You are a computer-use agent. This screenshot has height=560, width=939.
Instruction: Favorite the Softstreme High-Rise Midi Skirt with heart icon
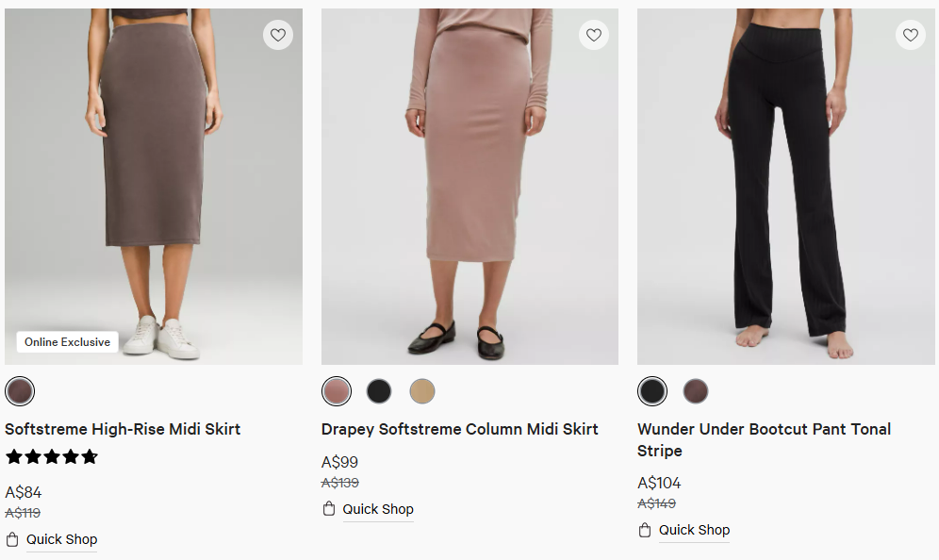tap(277, 35)
